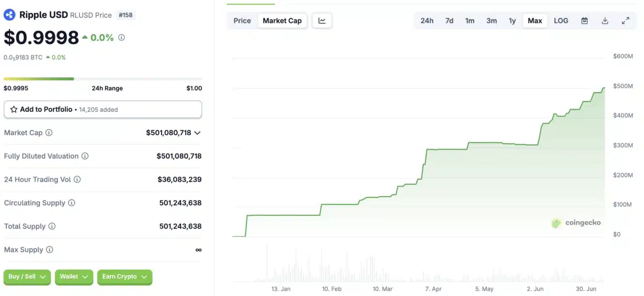Select the Market Cap chart tab
The image size is (644, 296).
tap(282, 21)
